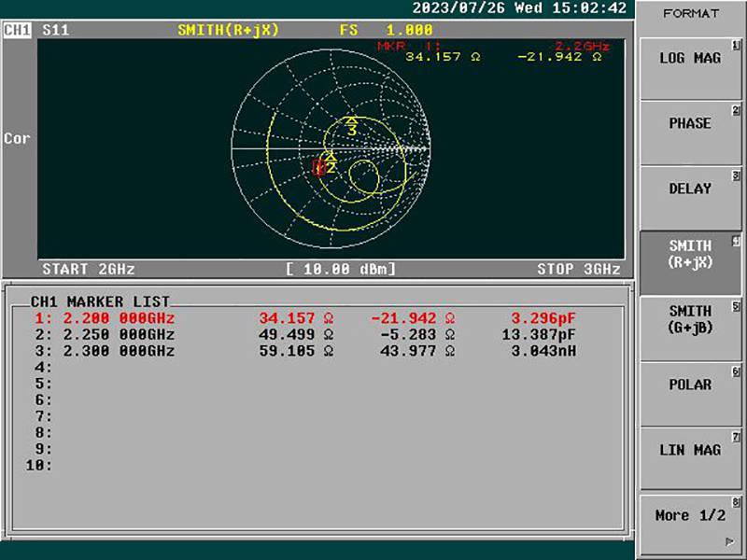This screenshot has width=747, height=560.
Task: Select the LOG MAG format softkey
Action: click(690, 68)
